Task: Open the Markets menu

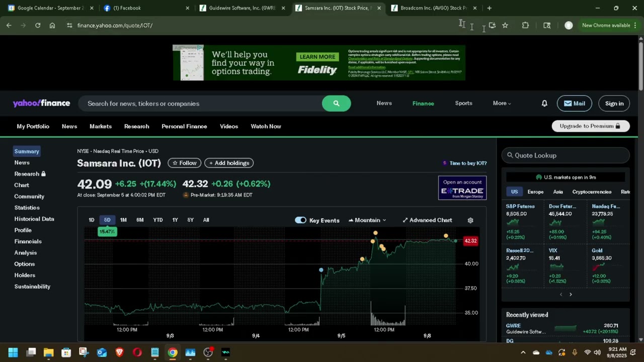Action: click(101, 126)
